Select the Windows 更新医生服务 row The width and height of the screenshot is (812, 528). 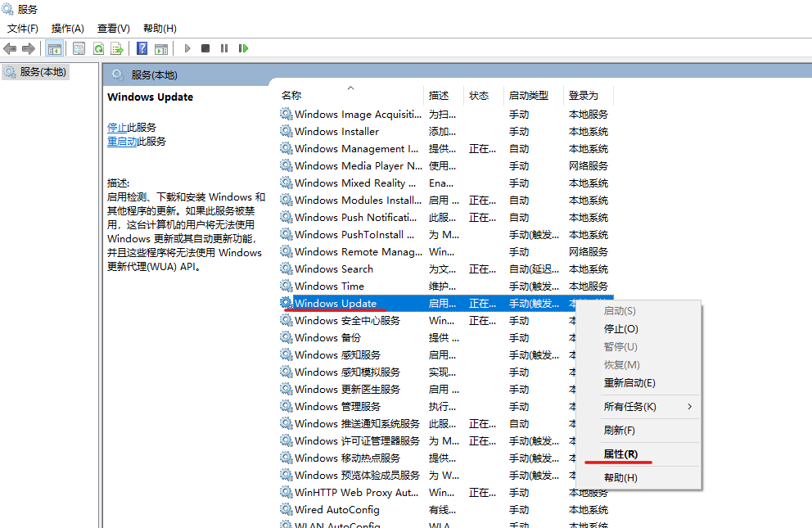(427, 390)
